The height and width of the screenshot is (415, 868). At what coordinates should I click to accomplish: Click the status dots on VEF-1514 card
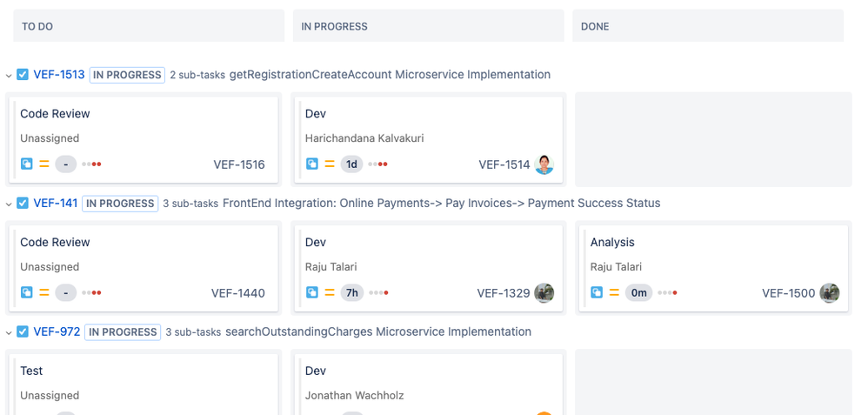377,164
